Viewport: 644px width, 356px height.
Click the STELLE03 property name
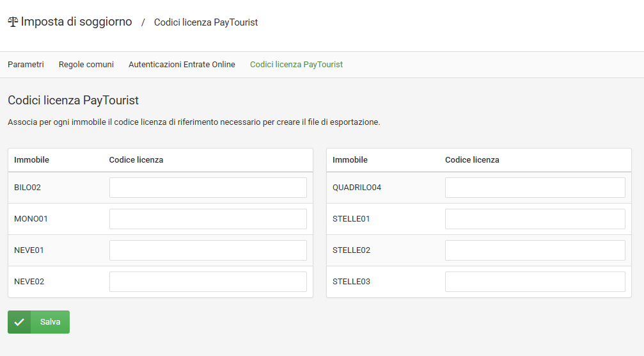[352, 282]
